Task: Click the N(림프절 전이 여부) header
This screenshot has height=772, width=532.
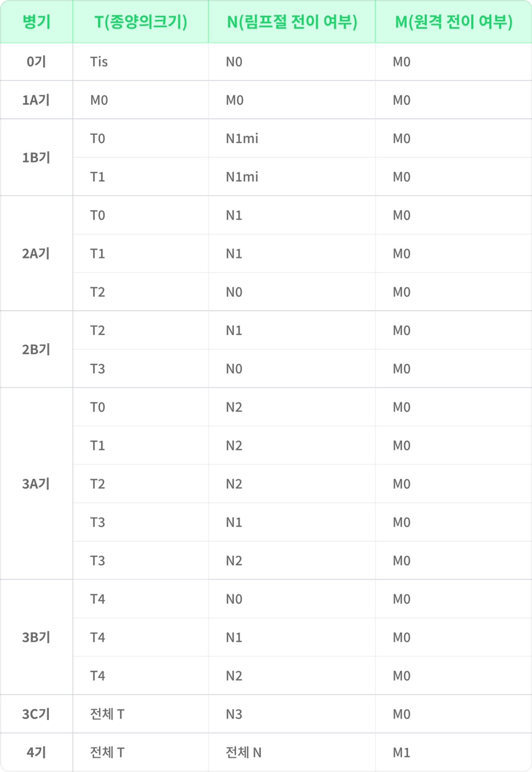Action: (292, 22)
